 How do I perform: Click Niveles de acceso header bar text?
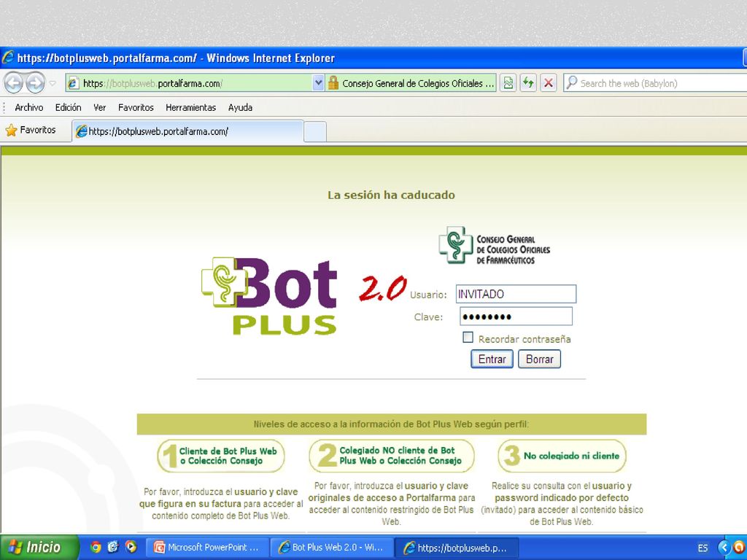click(391, 424)
